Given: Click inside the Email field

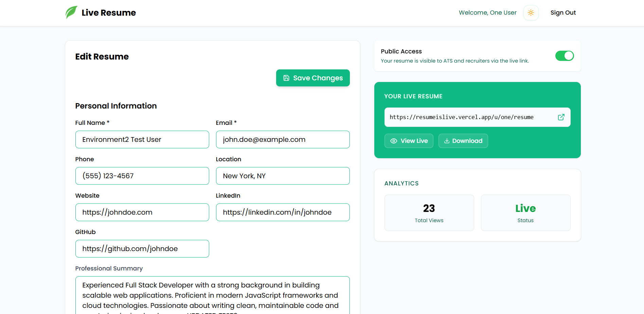Looking at the screenshot, I should pos(283,139).
